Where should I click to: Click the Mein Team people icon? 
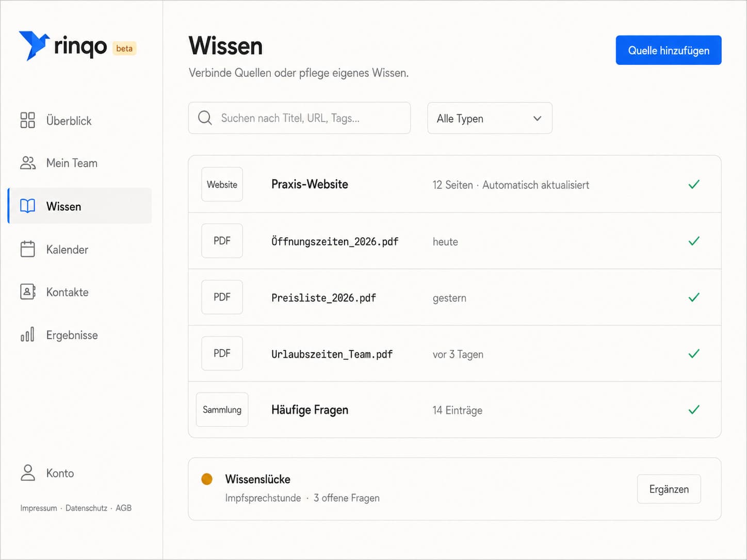coord(28,163)
